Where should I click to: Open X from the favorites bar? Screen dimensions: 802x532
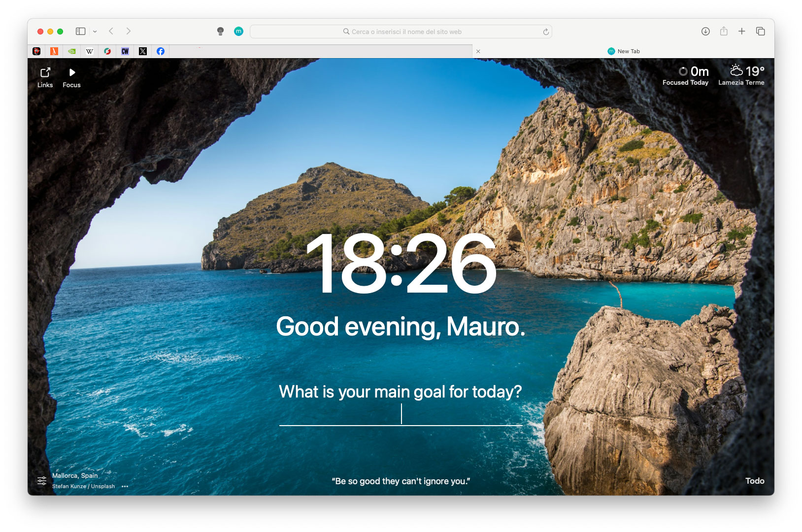pos(142,51)
